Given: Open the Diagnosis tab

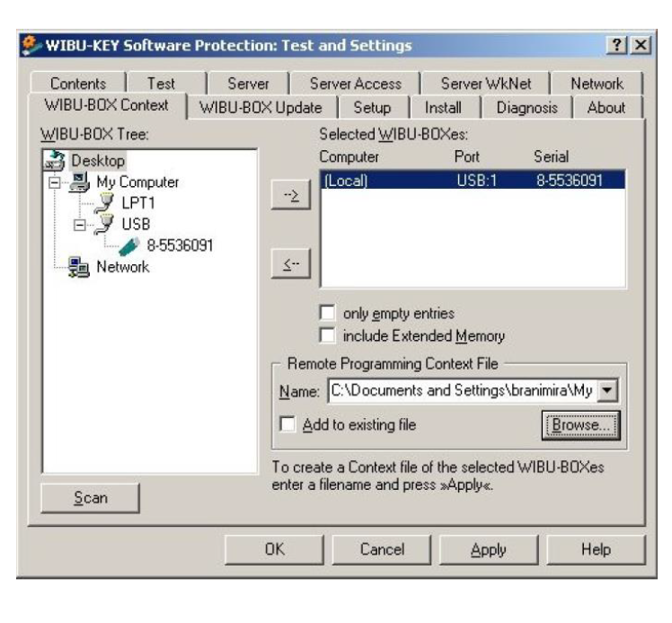Looking at the screenshot, I should [x=526, y=107].
